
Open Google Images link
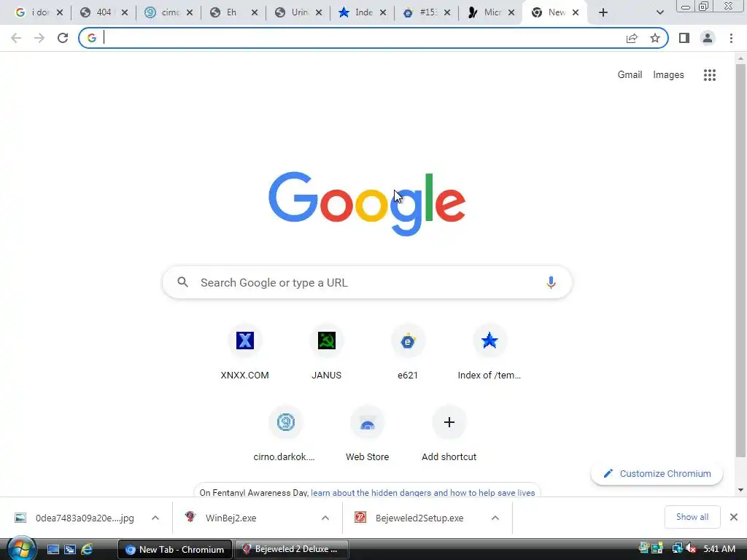click(668, 75)
